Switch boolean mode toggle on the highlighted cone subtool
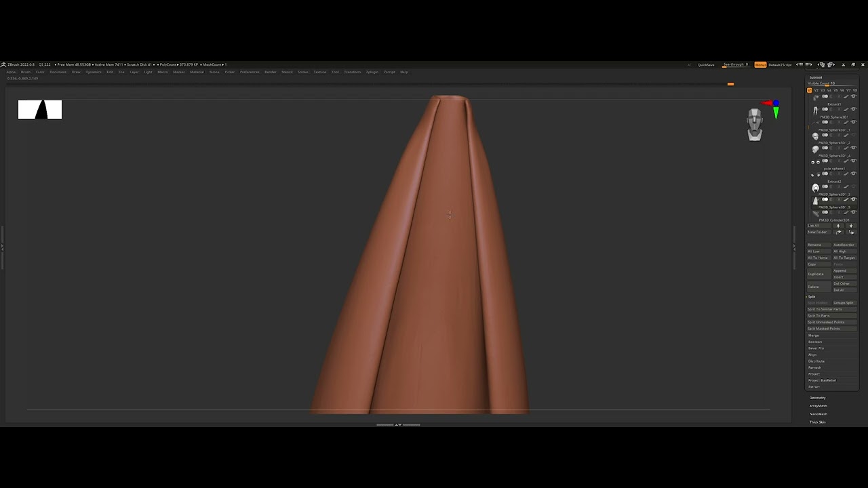 (825, 199)
